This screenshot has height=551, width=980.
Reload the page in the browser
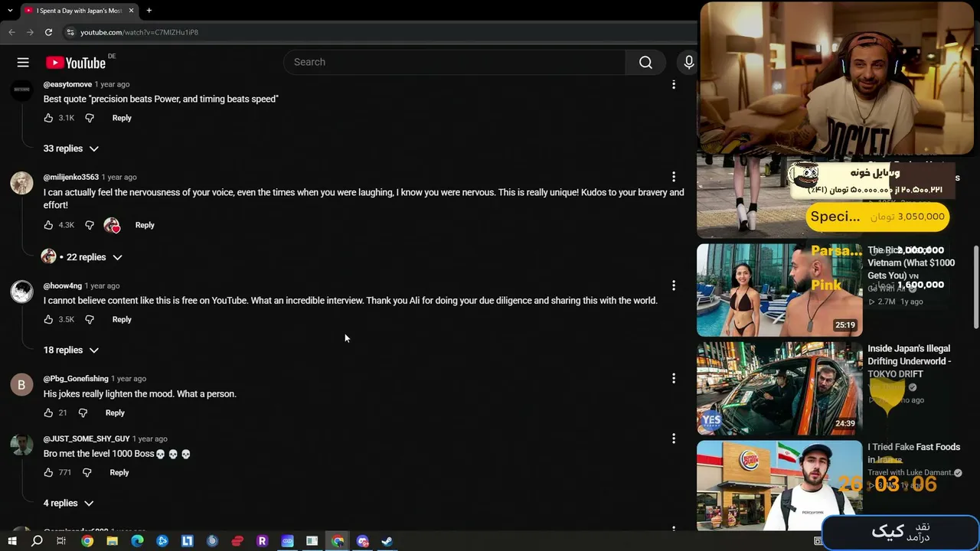[48, 32]
